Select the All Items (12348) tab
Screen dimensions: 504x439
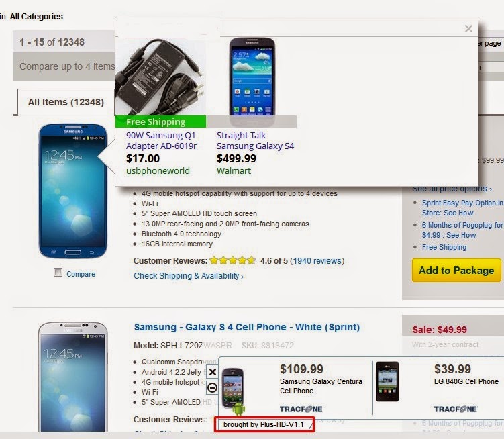pyautogui.click(x=66, y=102)
